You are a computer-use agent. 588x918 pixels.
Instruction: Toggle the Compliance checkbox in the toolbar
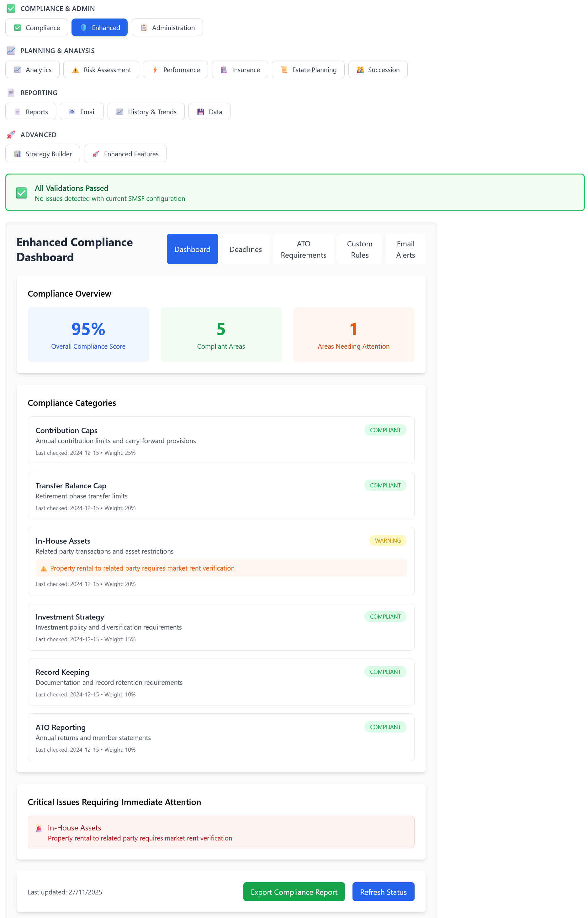[18, 27]
